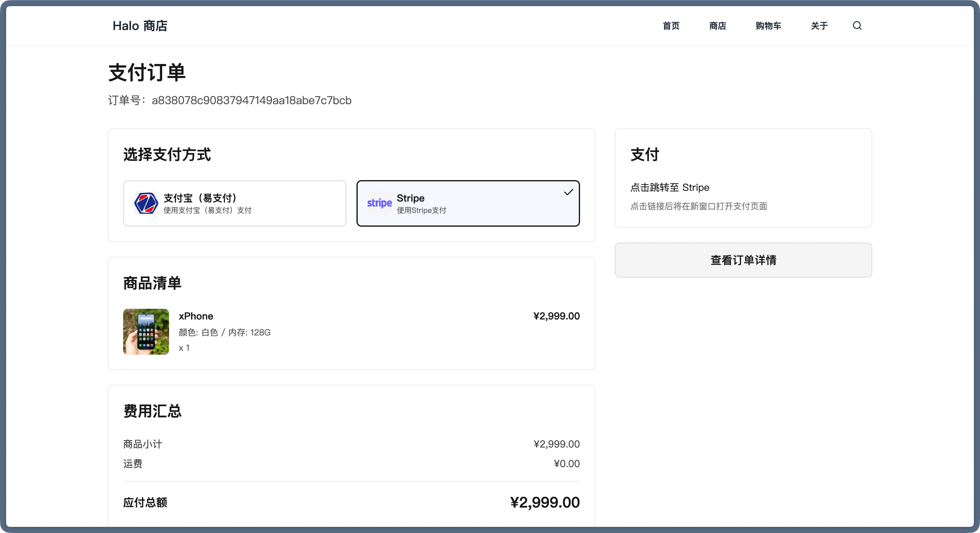
Task: Open the xPhone product thumbnail
Action: coord(146,331)
